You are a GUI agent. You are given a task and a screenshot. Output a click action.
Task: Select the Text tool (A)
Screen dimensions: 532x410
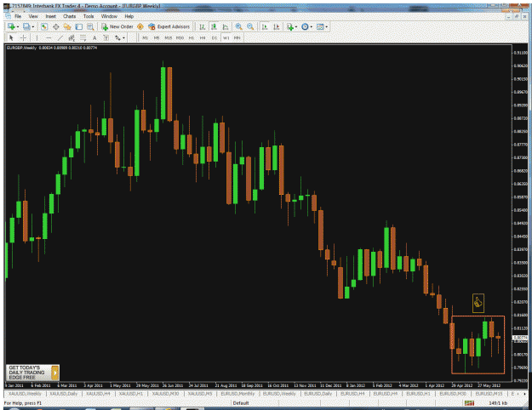click(94, 38)
